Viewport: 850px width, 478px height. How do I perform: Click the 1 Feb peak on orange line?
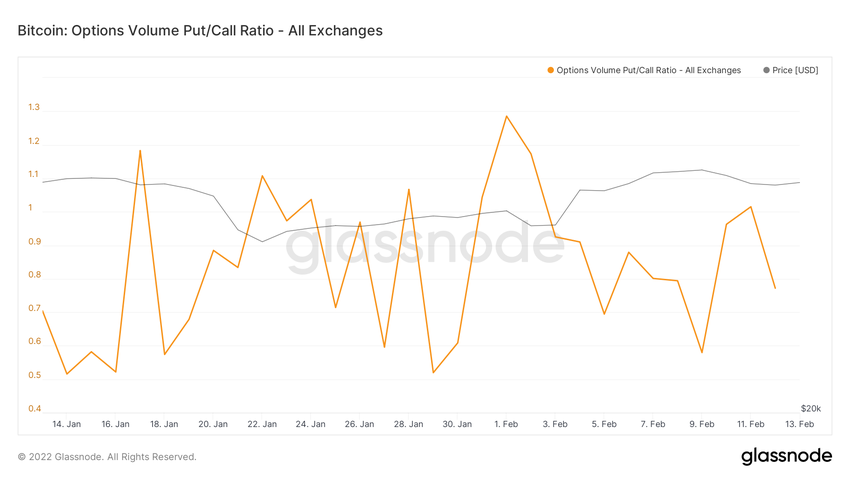tap(506, 116)
